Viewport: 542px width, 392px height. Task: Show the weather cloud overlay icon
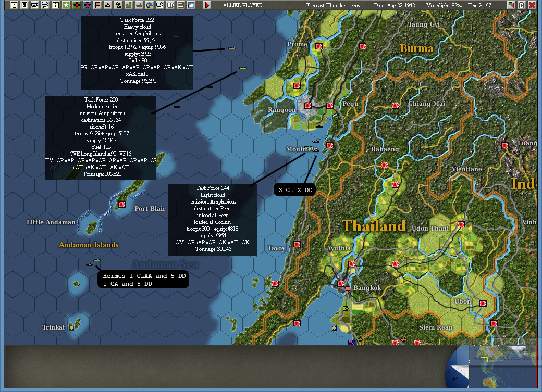click(x=191, y=5)
